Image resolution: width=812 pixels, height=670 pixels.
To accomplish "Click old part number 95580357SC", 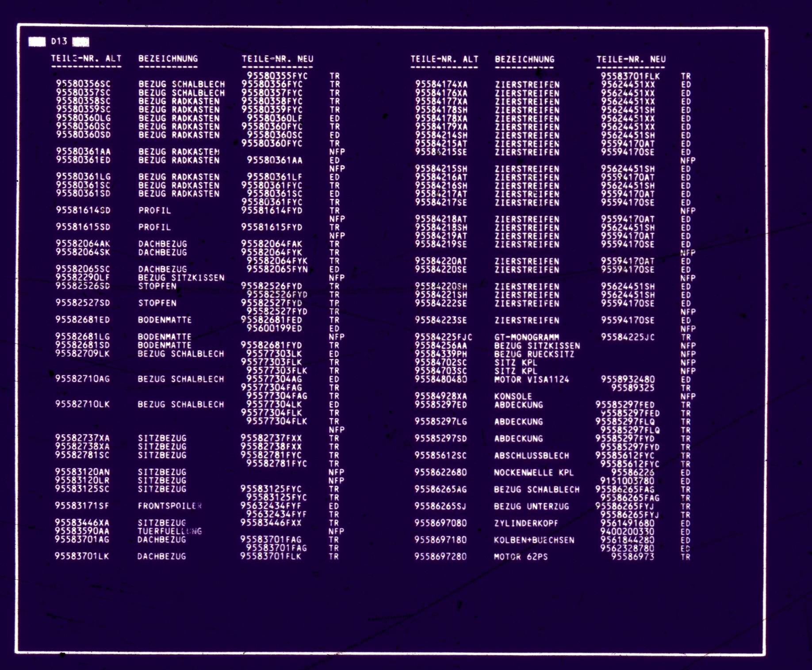I will tap(83, 92).
